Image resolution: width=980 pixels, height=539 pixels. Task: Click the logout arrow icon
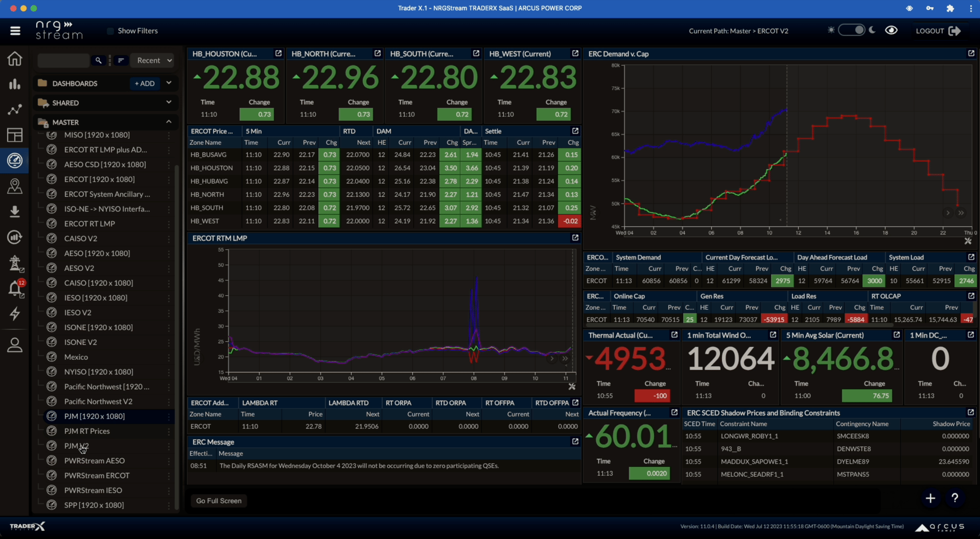(x=955, y=31)
